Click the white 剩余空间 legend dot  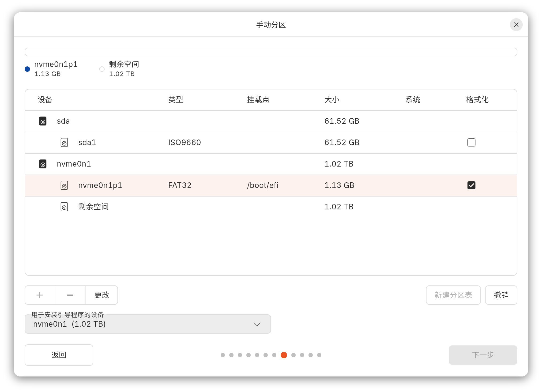click(x=102, y=69)
